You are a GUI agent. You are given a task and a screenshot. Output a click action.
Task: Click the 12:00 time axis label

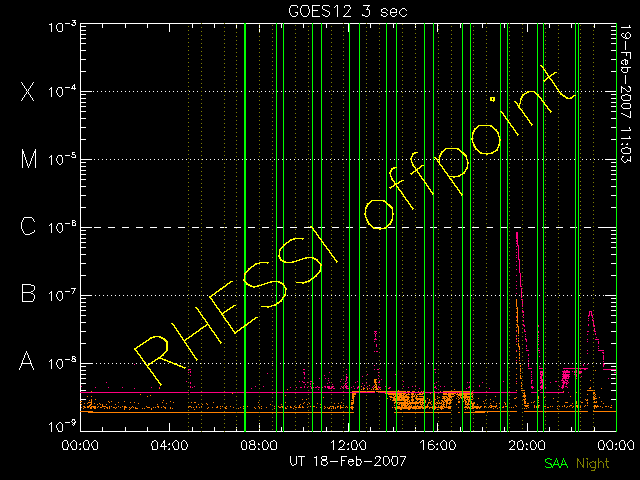[x=348, y=445]
